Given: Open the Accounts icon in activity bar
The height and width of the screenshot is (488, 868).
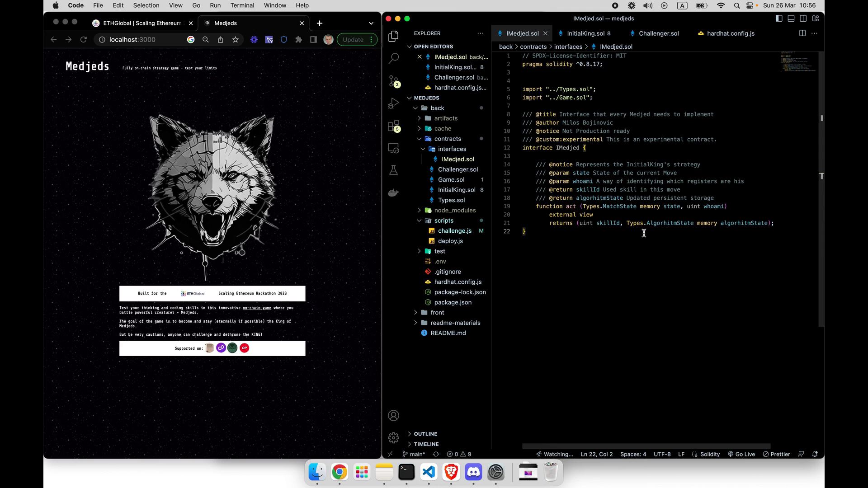Looking at the screenshot, I should (393, 415).
